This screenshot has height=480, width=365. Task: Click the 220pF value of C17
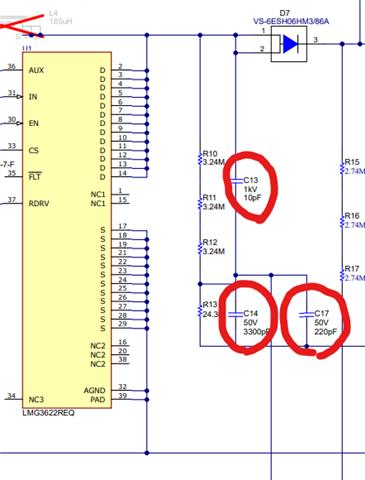tap(326, 332)
